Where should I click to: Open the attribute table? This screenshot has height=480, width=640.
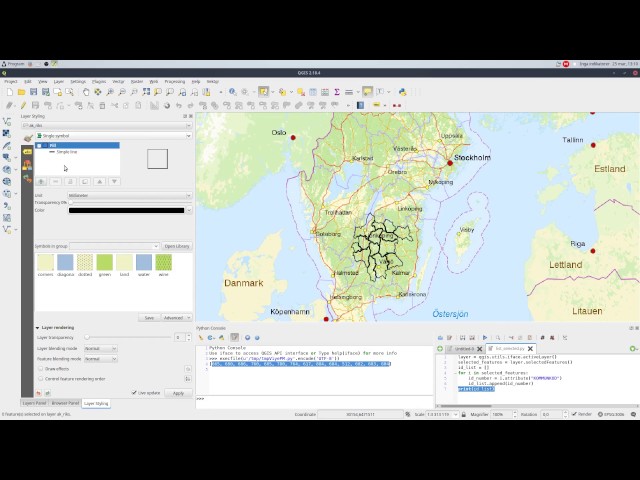point(313,92)
